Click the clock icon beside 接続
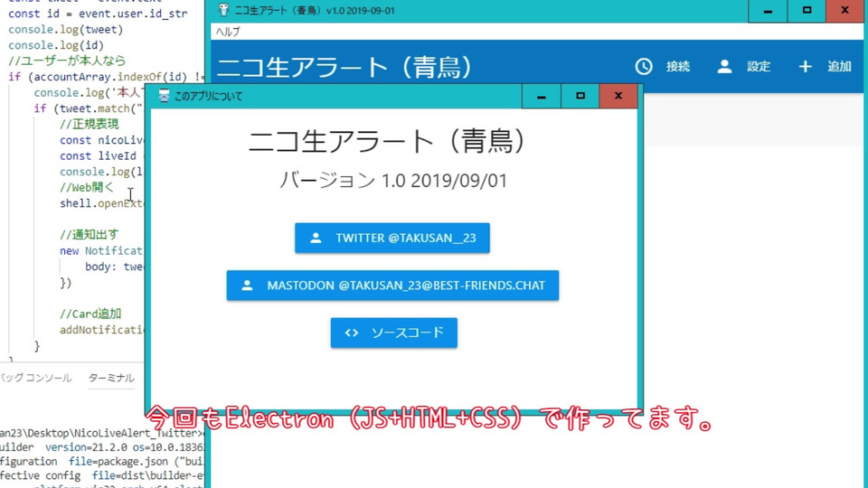 [x=643, y=66]
